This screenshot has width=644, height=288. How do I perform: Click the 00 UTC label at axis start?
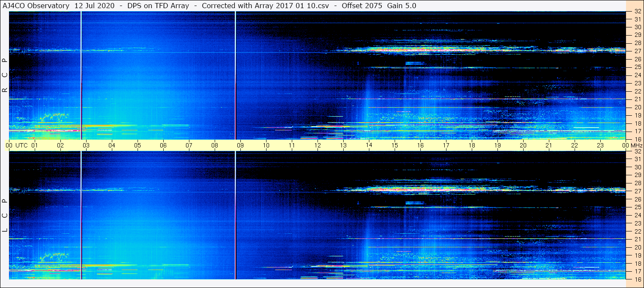(x=9, y=145)
